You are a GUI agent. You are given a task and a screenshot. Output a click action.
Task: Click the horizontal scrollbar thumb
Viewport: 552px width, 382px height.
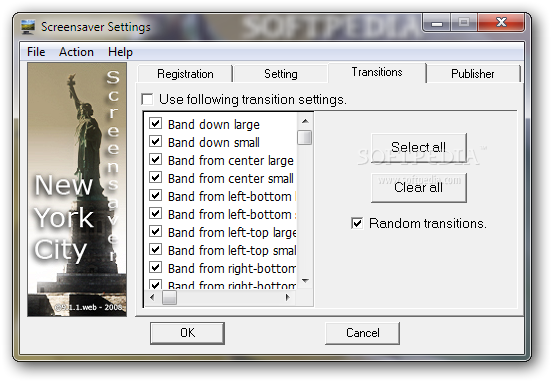[169, 298]
